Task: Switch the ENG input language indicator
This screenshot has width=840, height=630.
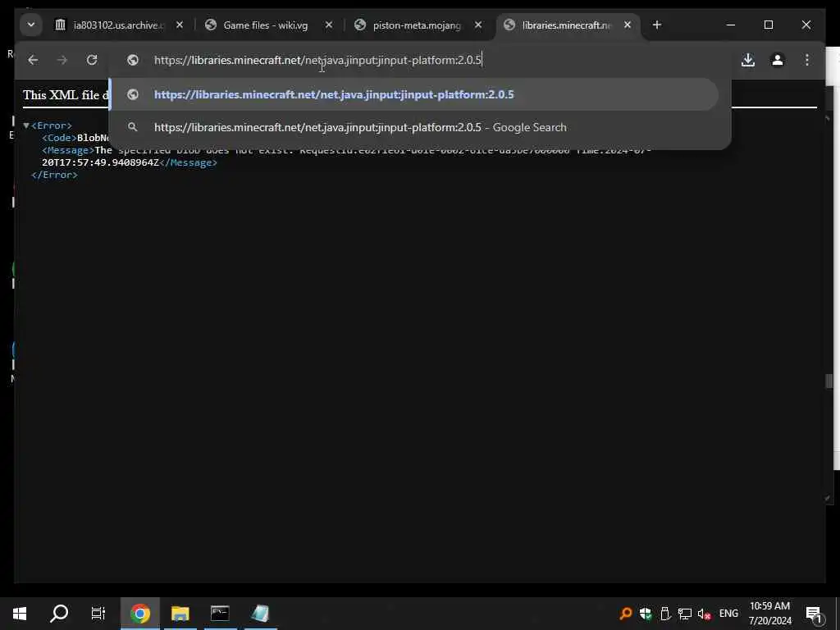Action: pos(728,614)
